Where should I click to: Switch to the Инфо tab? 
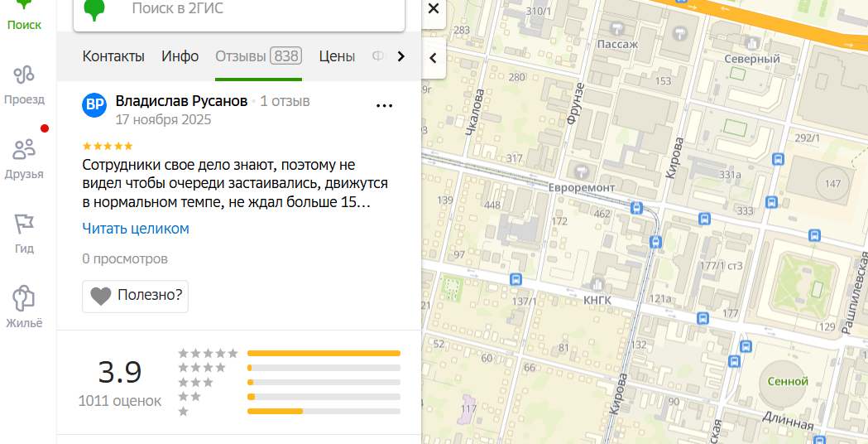180,56
